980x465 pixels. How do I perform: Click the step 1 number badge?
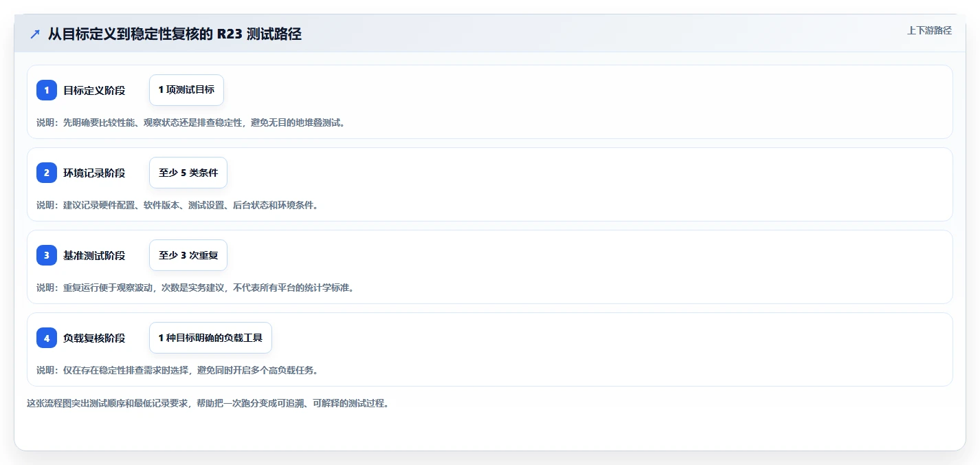point(47,90)
